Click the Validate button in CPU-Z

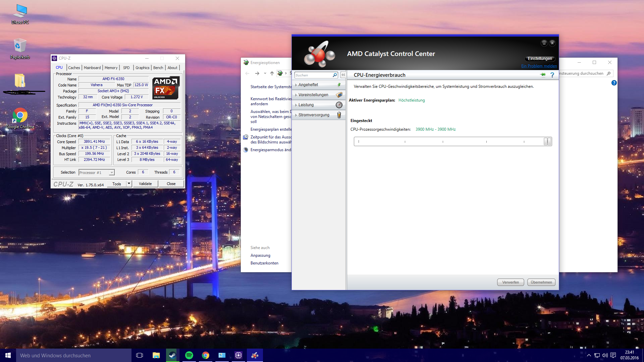[145, 184]
